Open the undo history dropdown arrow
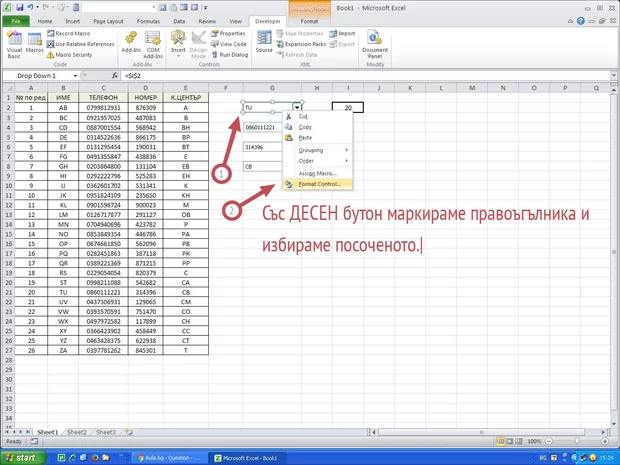620x465 pixels. 37,8
